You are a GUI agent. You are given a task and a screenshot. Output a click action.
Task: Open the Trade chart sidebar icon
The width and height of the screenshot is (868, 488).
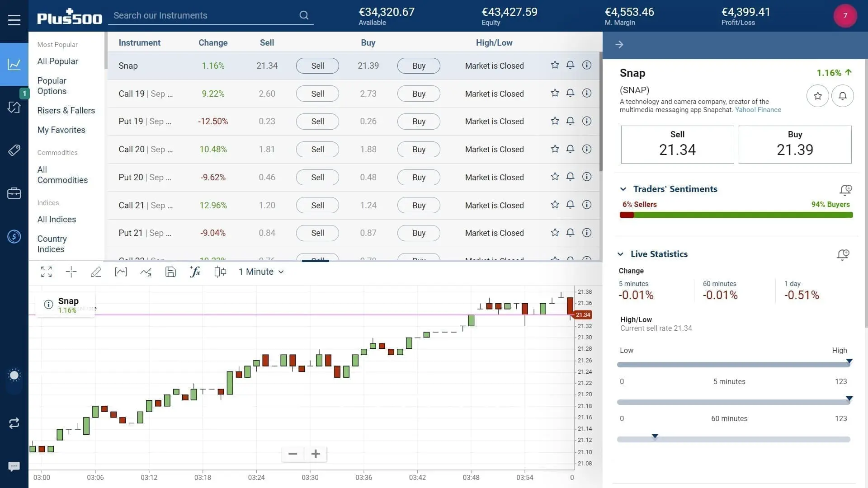[x=14, y=64]
